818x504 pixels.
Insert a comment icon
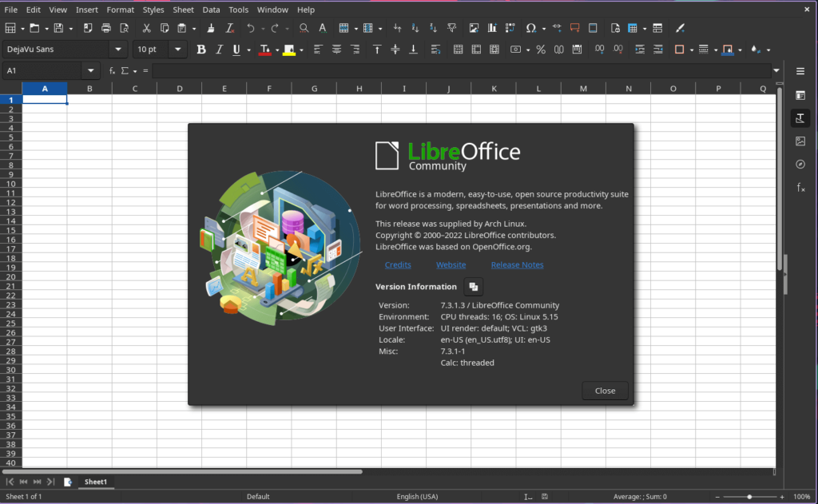(575, 28)
